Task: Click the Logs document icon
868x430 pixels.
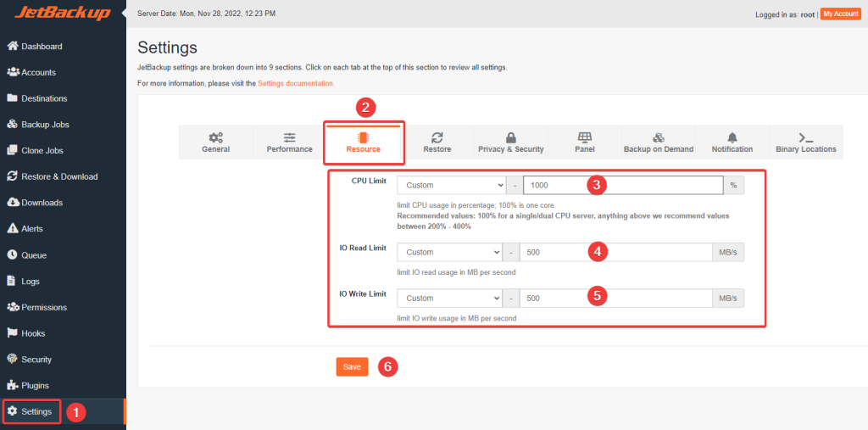Action: [11, 281]
